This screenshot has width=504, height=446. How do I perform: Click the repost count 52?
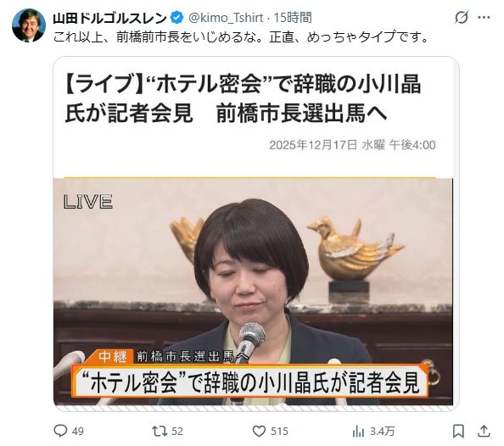pyautogui.click(x=177, y=432)
